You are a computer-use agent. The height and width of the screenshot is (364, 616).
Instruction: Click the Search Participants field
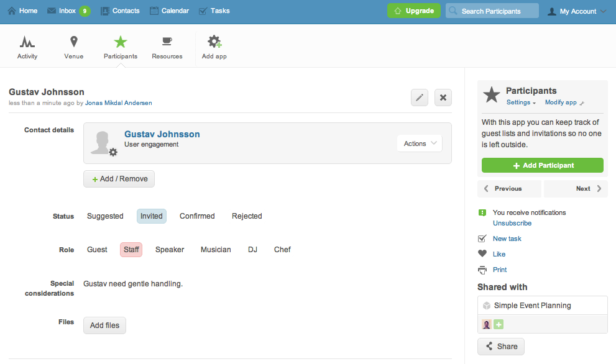(x=492, y=11)
